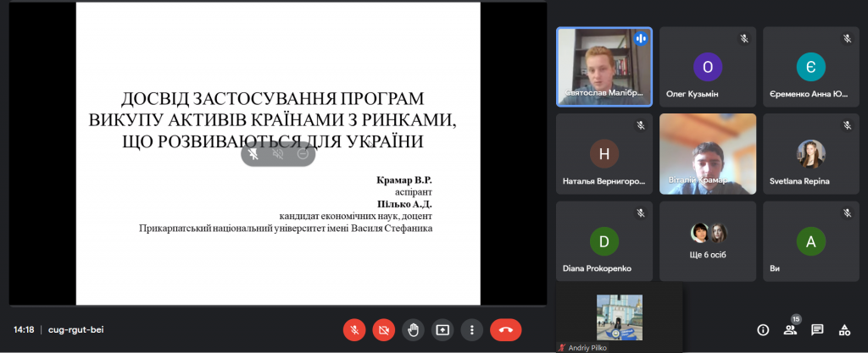This screenshot has height=353, width=868.
Task: Click the muted audio icon on presentation overlay
Action: 278,154
